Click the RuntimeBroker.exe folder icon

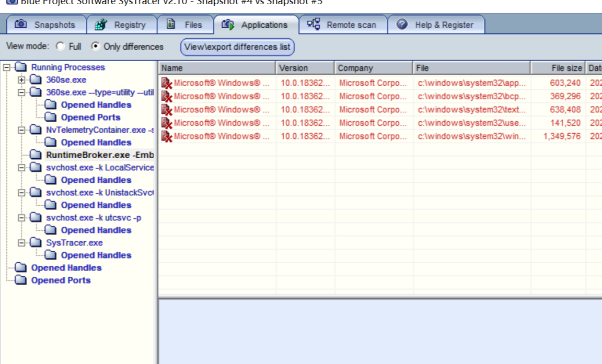click(x=36, y=155)
